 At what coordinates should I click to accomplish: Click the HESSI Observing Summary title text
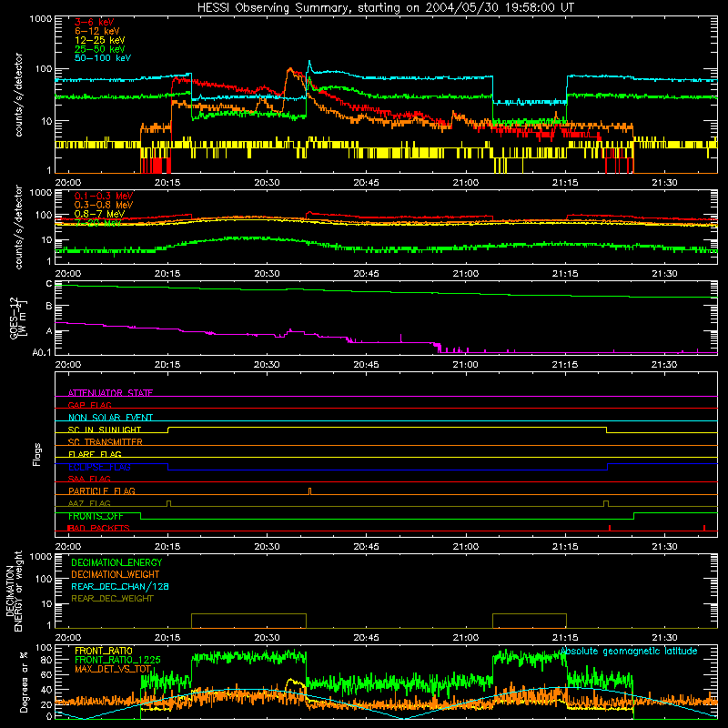pyautogui.click(x=385, y=8)
